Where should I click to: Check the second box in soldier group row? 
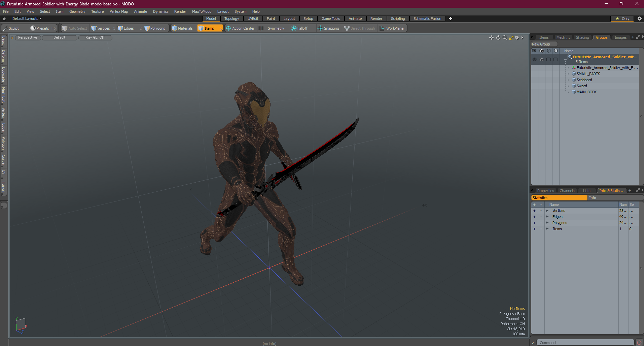556,59
